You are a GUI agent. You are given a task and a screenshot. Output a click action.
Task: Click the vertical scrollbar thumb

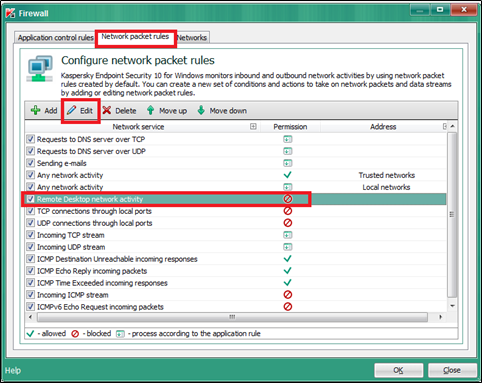point(452,215)
